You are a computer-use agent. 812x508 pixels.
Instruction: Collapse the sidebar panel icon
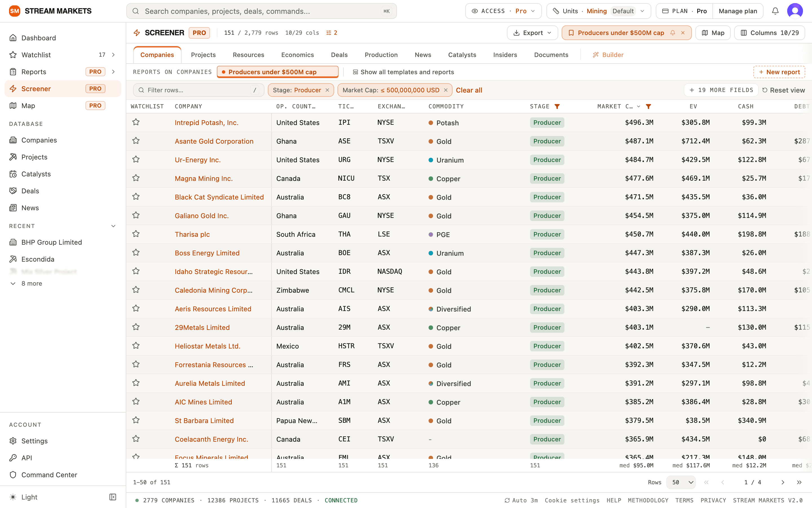coord(113,497)
